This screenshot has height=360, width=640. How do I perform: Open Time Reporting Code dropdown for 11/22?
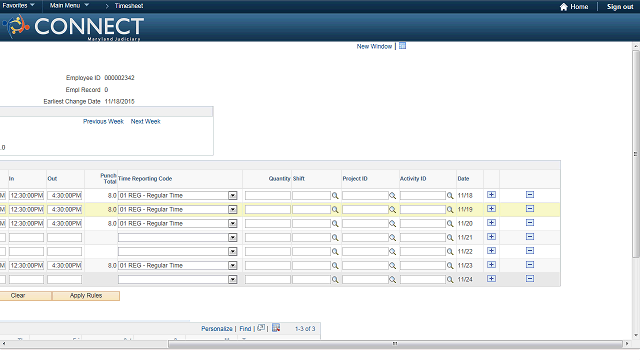(x=233, y=251)
